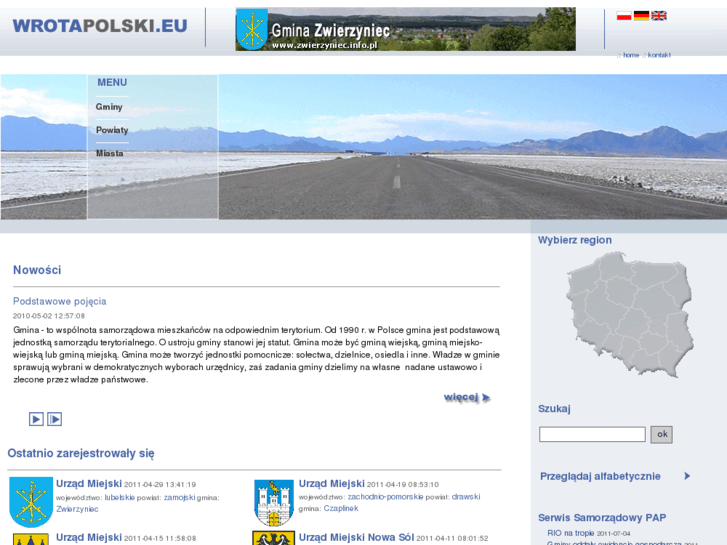This screenshot has width=727, height=545.
Task: Open zachodnio-pomorskie województwo link
Action: [x=385, y=497]
